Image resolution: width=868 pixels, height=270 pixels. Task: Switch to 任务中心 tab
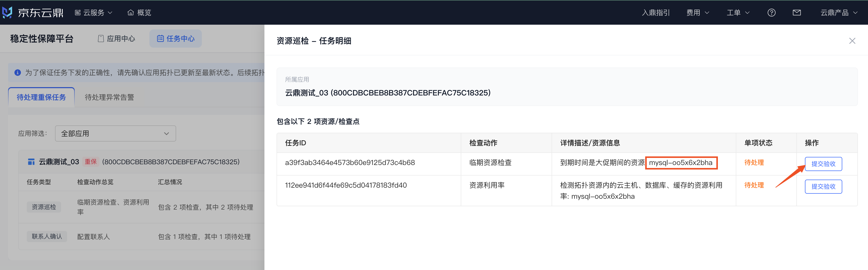click(x=176, y=39)
